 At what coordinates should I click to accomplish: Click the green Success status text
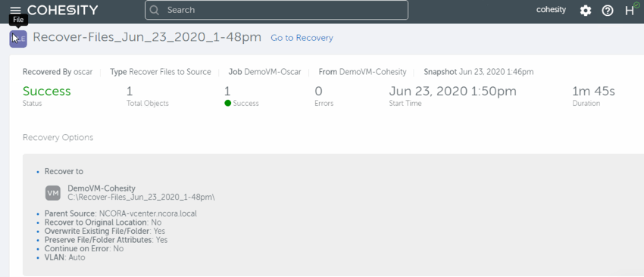(47, 91)
